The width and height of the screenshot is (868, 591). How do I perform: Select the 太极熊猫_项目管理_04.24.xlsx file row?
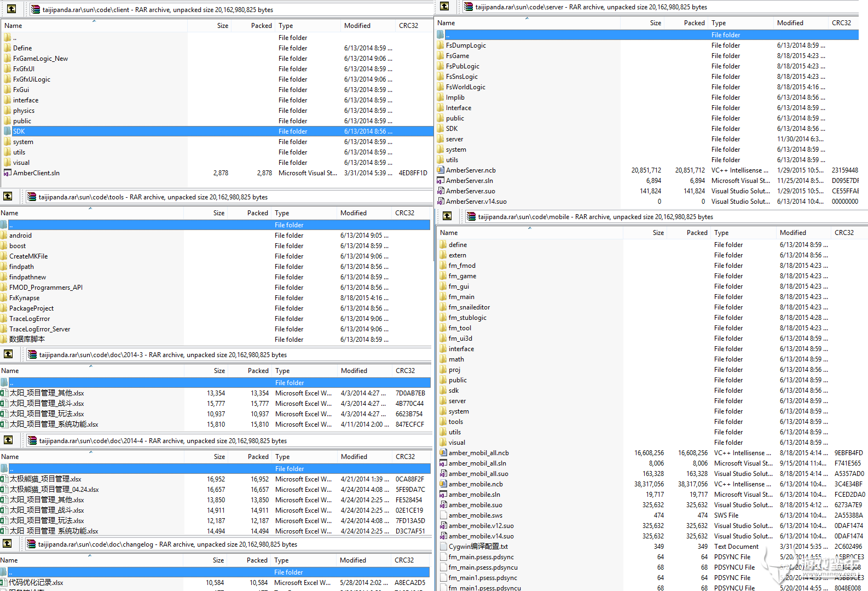54,490
